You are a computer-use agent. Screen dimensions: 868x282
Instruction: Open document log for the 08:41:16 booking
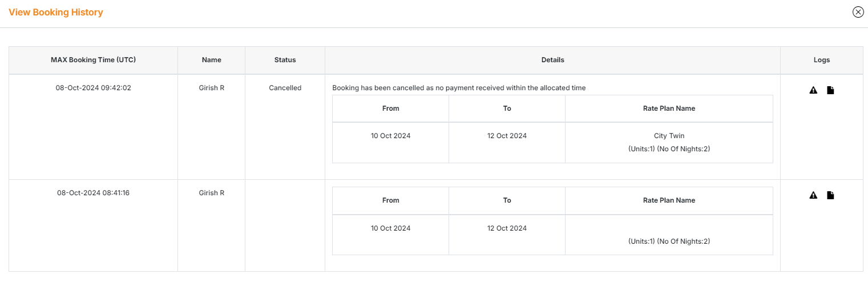pyautogui.click(x=830, y=195)
